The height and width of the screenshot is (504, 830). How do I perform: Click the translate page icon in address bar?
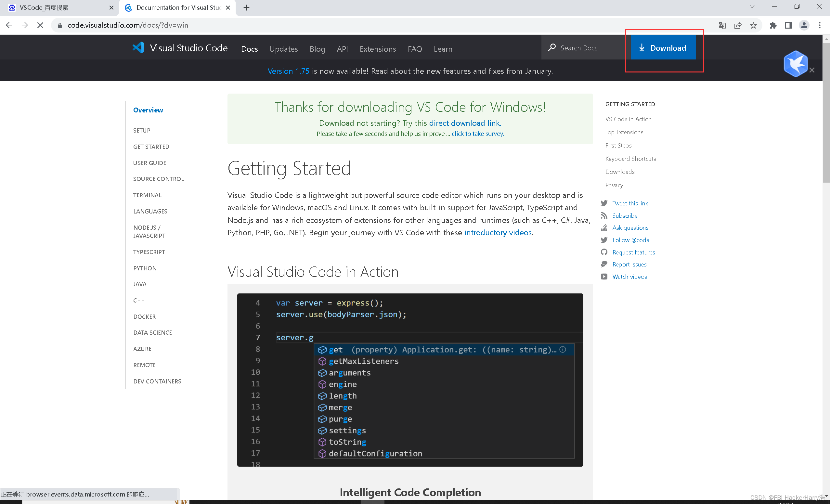(x=722, y=25)
